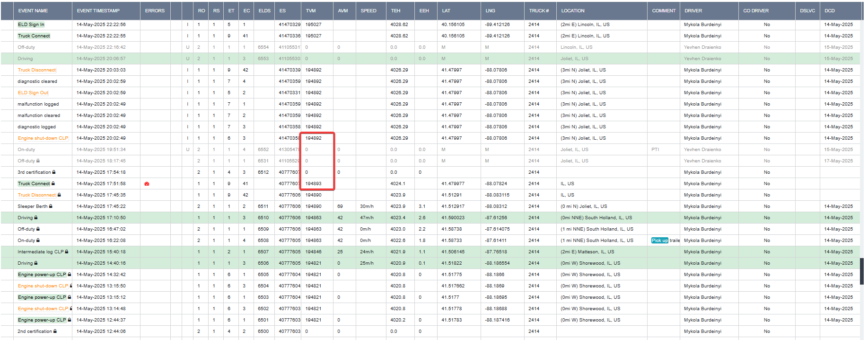Click lock icon beside Engine power-up CLP 12:44:37
The image size is (868, 340).
click(70, 320)
